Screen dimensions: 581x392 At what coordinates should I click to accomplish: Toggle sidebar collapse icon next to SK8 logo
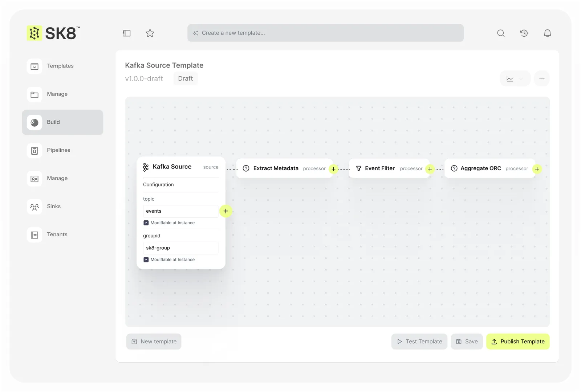tap(126, 33)
